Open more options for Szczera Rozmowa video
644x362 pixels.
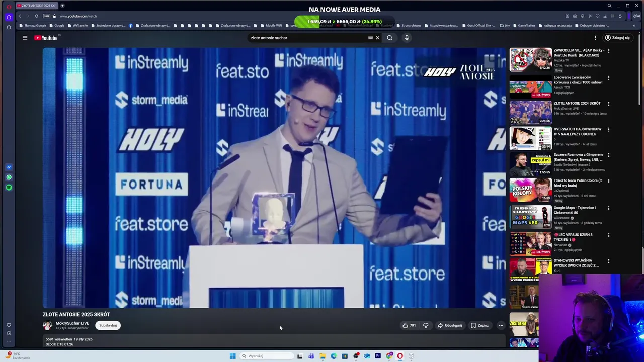pos(609,155)
